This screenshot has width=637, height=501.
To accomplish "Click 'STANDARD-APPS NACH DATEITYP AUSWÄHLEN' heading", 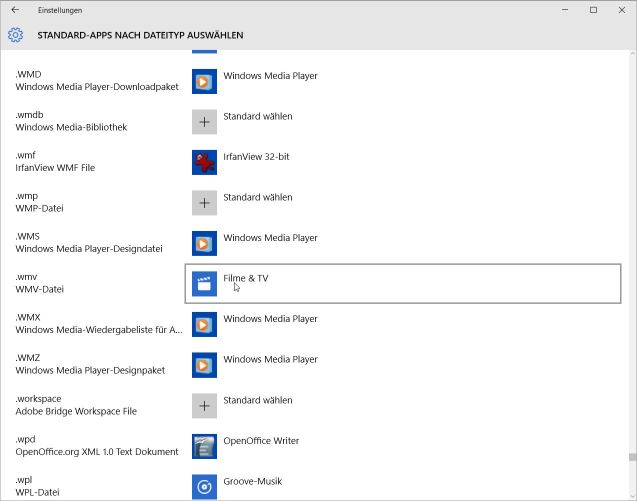I will 141,35.
